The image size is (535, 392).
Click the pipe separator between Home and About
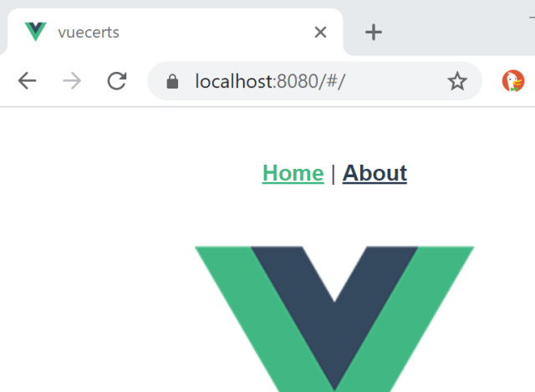[x=333, y=174]
